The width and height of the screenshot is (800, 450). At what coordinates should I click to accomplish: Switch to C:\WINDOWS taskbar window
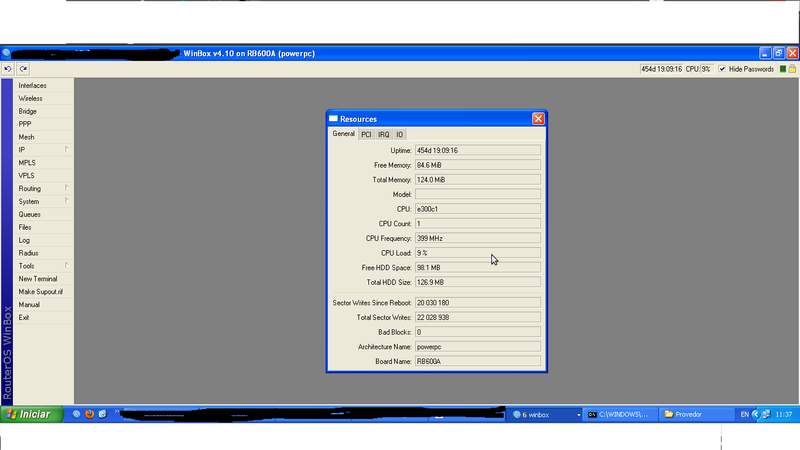620,415
